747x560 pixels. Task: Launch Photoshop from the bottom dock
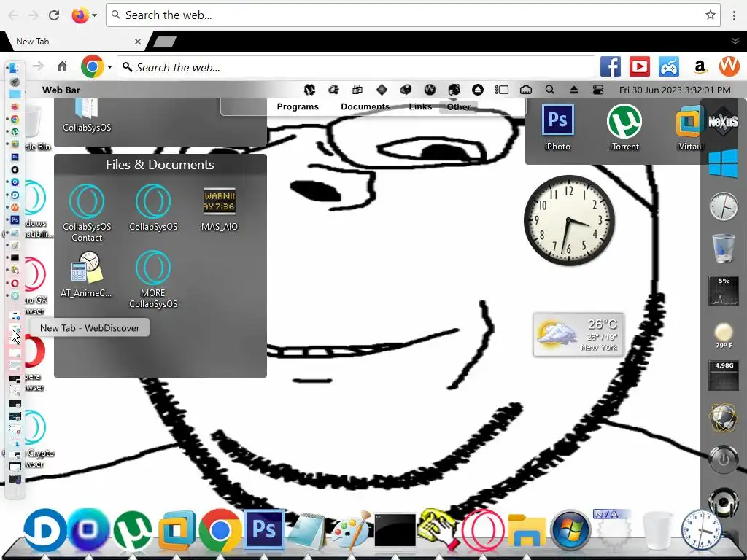point(264,529)
